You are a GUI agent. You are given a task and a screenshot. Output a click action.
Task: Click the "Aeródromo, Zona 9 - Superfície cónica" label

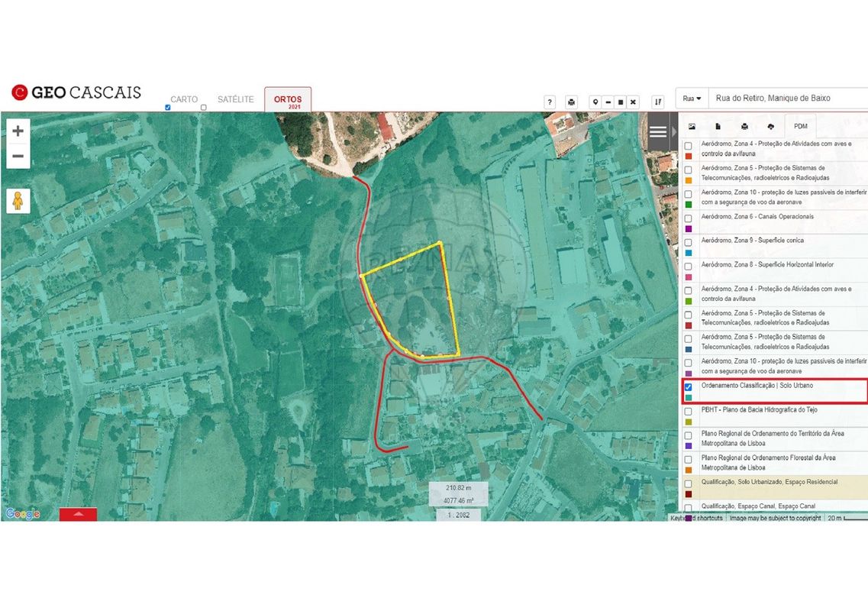click(752, 241)
